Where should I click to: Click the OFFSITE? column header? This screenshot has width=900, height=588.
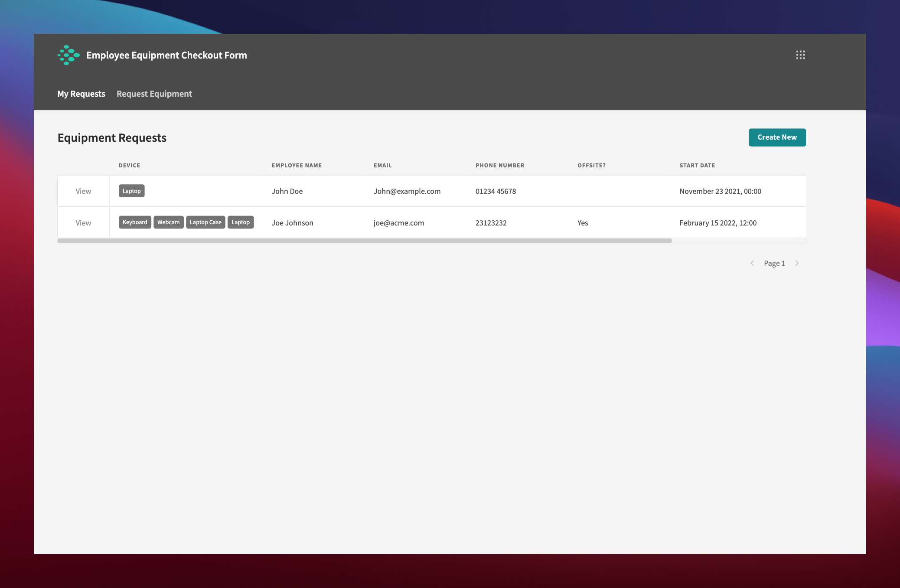591,165
